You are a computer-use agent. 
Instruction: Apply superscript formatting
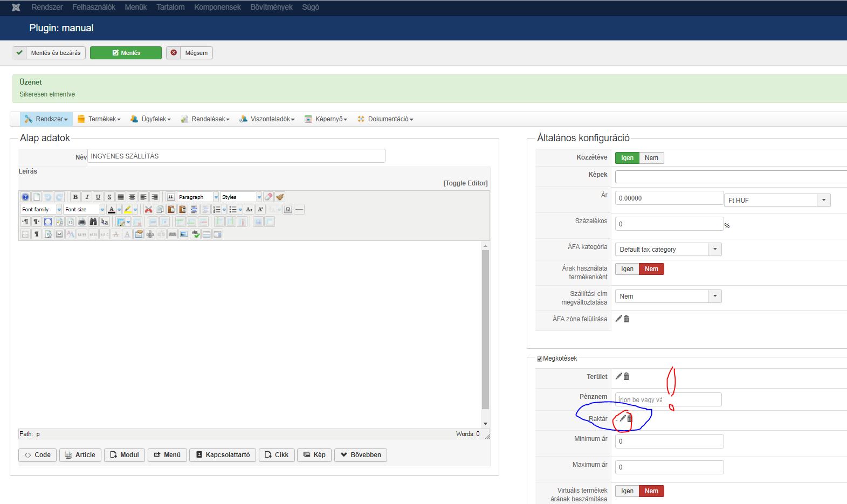(260, 209)
